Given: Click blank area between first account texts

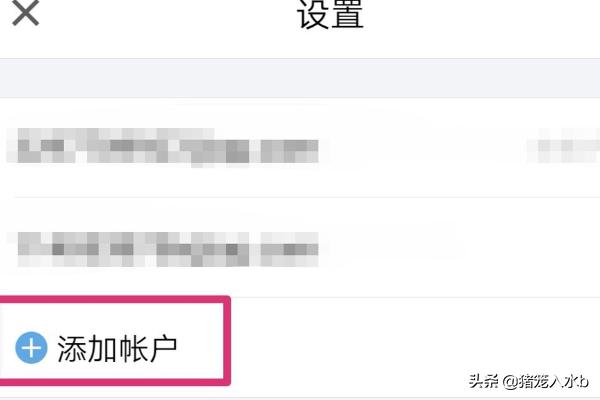Looking at the screenshot, I should [423, 147].
